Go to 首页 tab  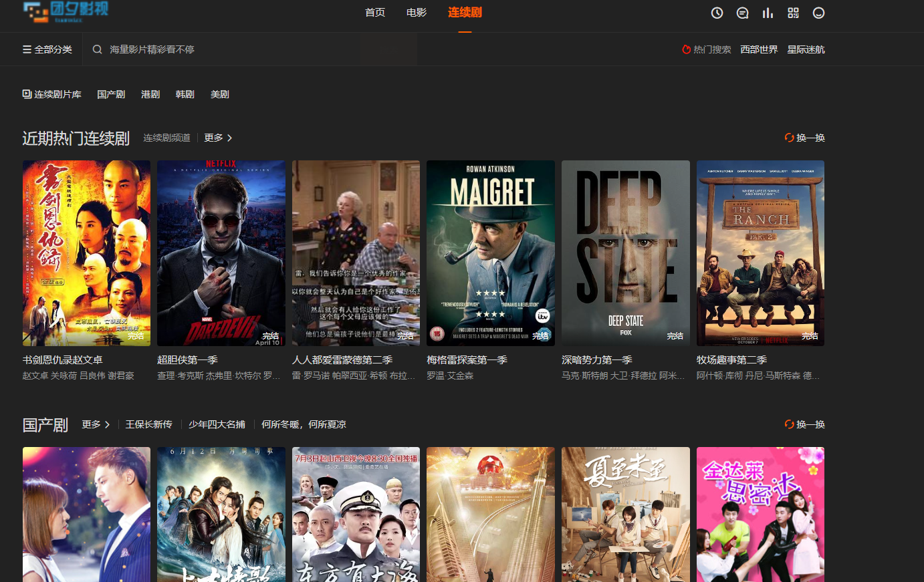tap(375, 13)
